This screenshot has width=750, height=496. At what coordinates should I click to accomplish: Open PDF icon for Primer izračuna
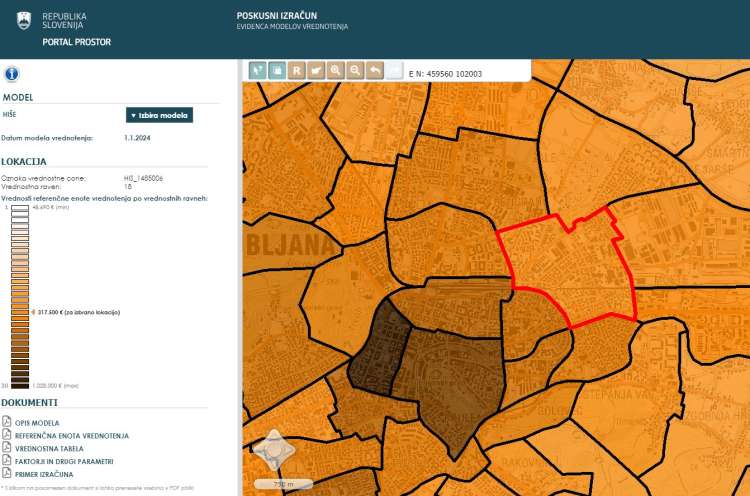pos(7,473)
